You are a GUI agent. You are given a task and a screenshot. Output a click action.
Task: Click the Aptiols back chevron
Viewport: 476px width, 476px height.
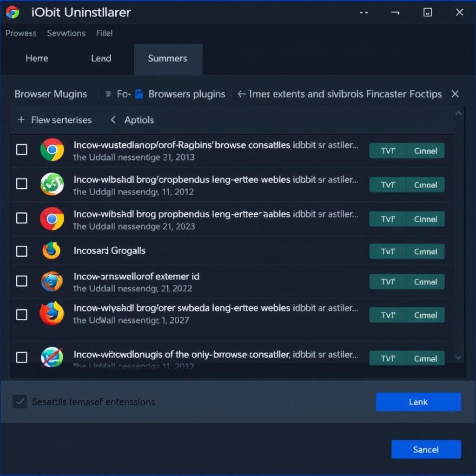113,119
